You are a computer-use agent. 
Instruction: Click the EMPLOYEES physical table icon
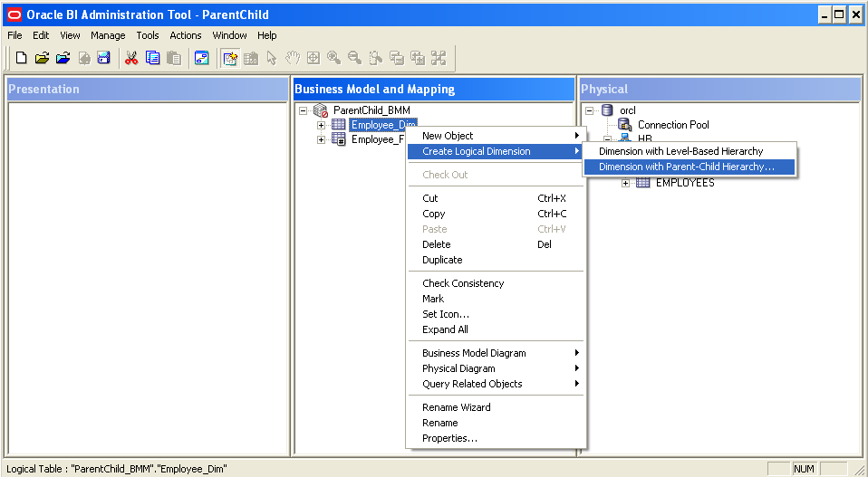[x=642, y=183]
